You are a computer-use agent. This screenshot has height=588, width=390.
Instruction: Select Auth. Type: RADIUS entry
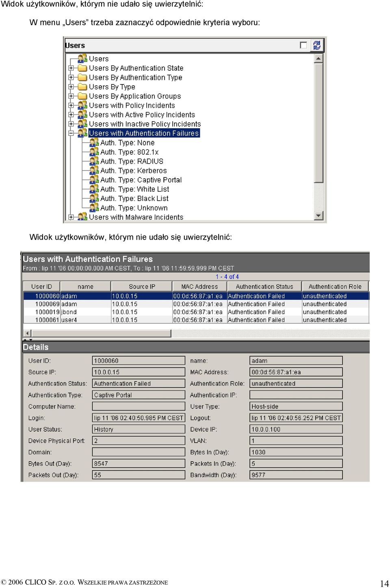click(132, 161)
